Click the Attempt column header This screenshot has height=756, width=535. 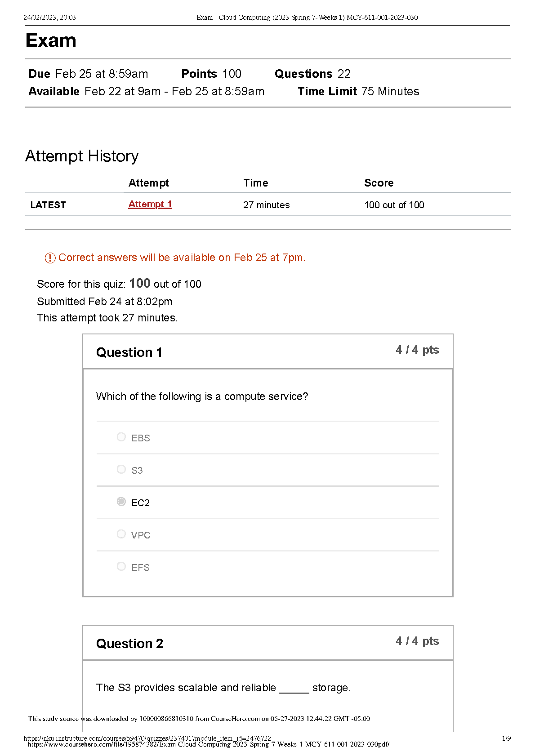click(x=148, y=183)
